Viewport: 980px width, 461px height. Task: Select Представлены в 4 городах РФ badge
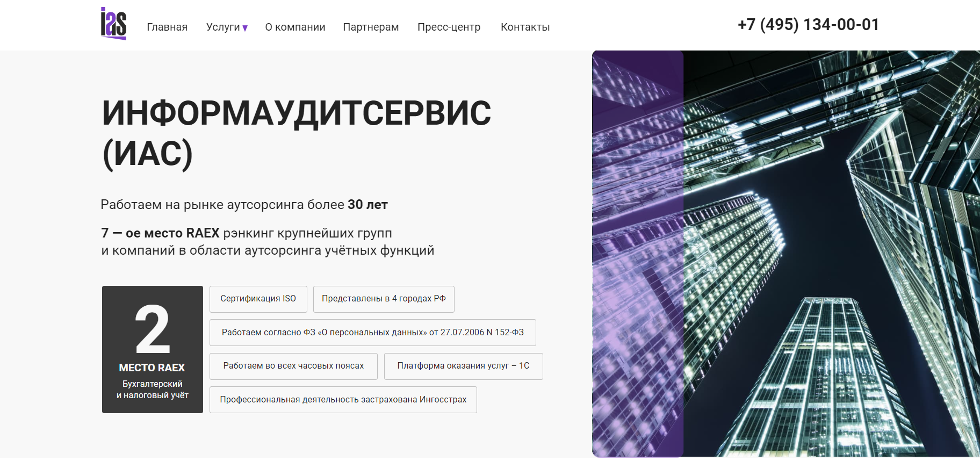[x=384, y=299]
